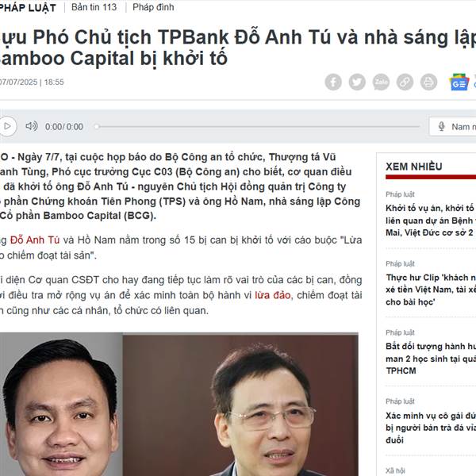Open Google News follow icon
The width and height of the screenshot is (476, 476).
(459, 82)
